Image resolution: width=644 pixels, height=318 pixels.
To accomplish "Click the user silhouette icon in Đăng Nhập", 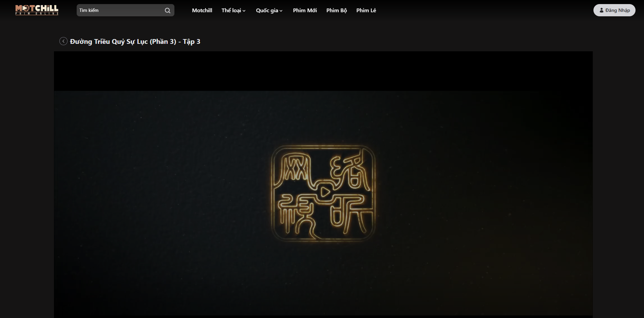I will [x=602, y=10].
